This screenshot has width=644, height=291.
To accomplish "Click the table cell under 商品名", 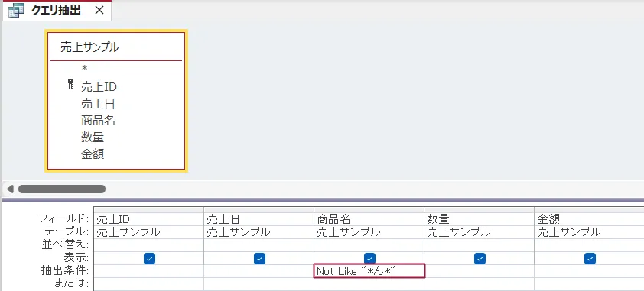I will point(369,232).
